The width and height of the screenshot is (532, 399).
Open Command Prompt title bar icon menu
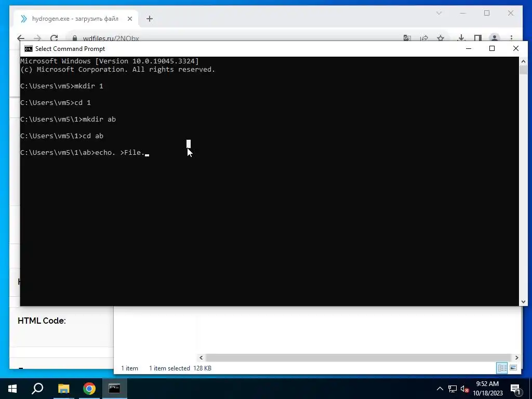coord(29,49)
